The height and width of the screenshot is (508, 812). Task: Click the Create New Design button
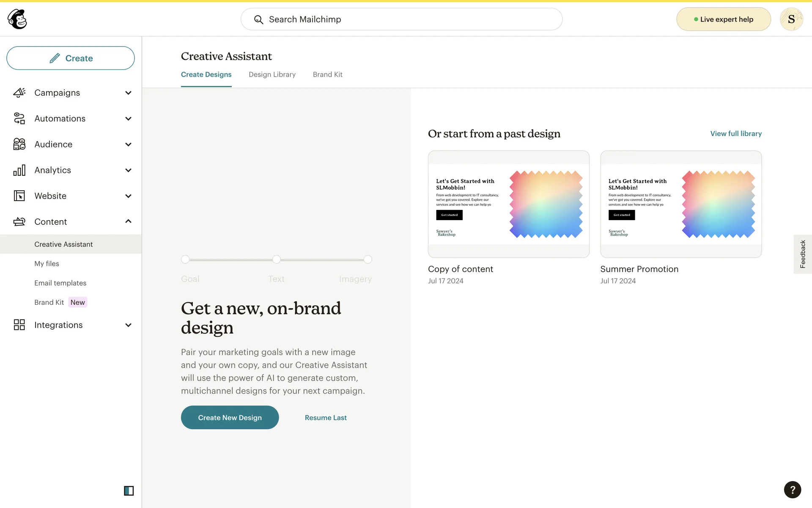pyautogui.click(x=230, y=417)
